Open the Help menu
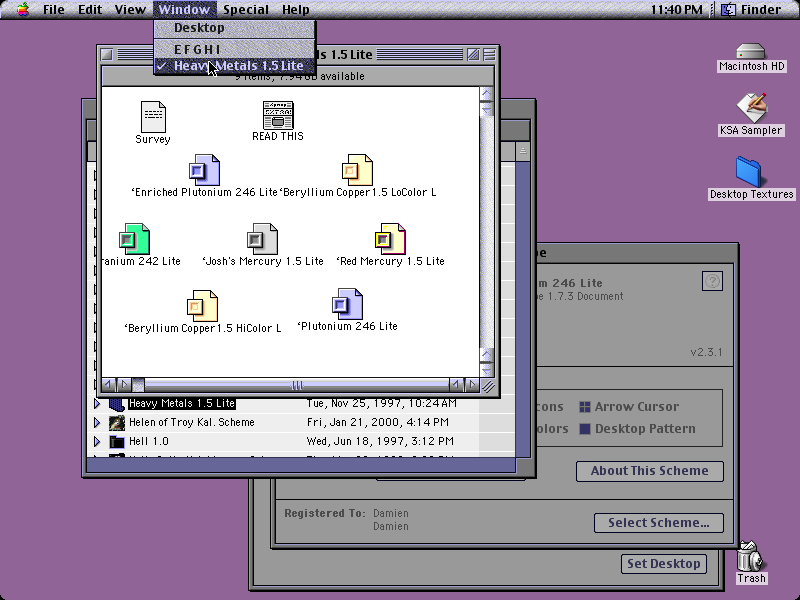800x600 pixels. tap(295, 9)
